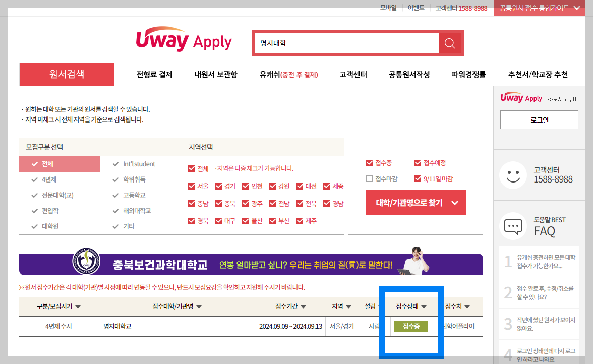Image resolution: width=593 pixels, height=364 pixels.
Task: Uncheck the 세종 region checkbox
Action: (x=327, y=186)
